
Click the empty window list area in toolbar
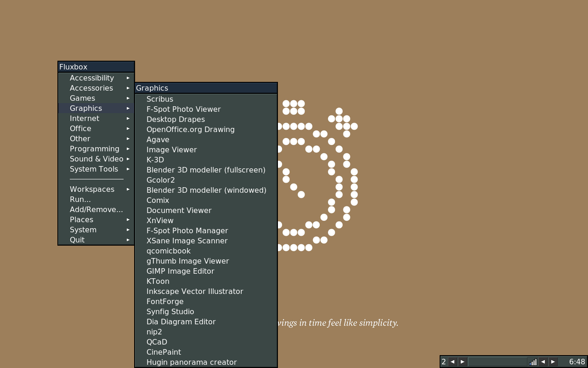pos(498,362)
